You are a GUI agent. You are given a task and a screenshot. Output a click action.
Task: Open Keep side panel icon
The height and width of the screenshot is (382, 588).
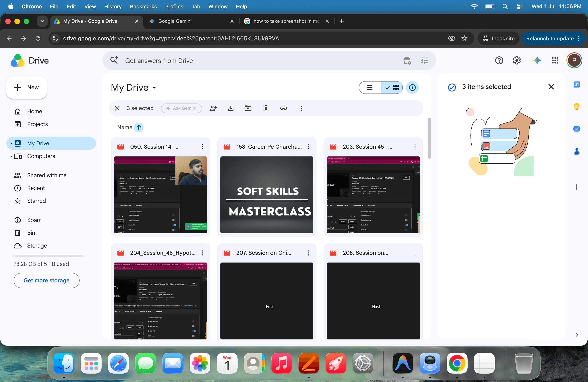(x=577, y=107)
